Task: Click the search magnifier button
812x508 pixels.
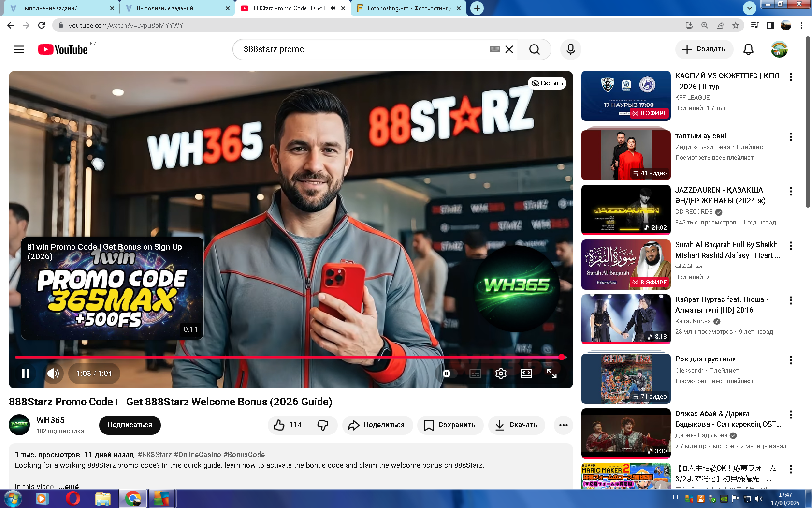Action: [534, 49]
